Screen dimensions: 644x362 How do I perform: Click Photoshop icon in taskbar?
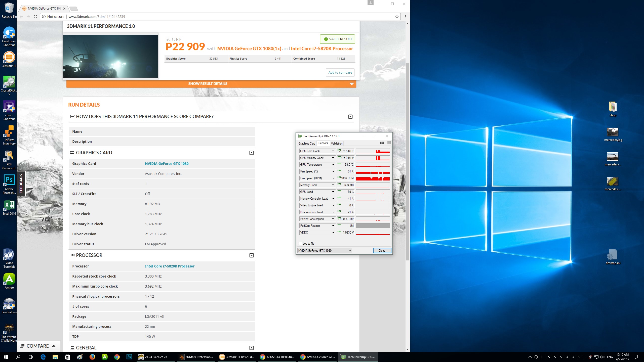[129, 357]
